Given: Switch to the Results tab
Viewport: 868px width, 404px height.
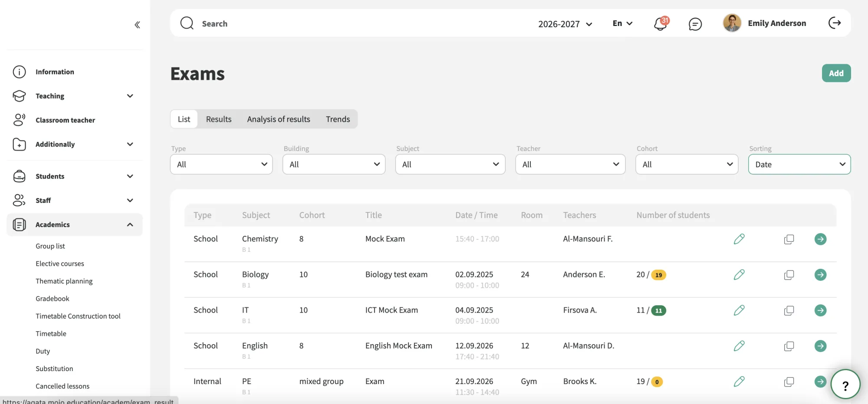Looking at the screenshot, I should pyautogui.click(x=219, y=119).
